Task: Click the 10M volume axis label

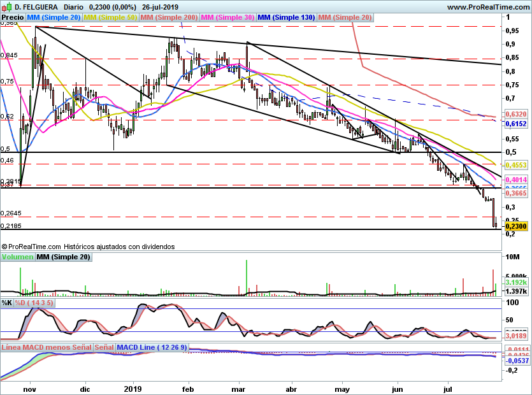Action: (x=512, y=257)
